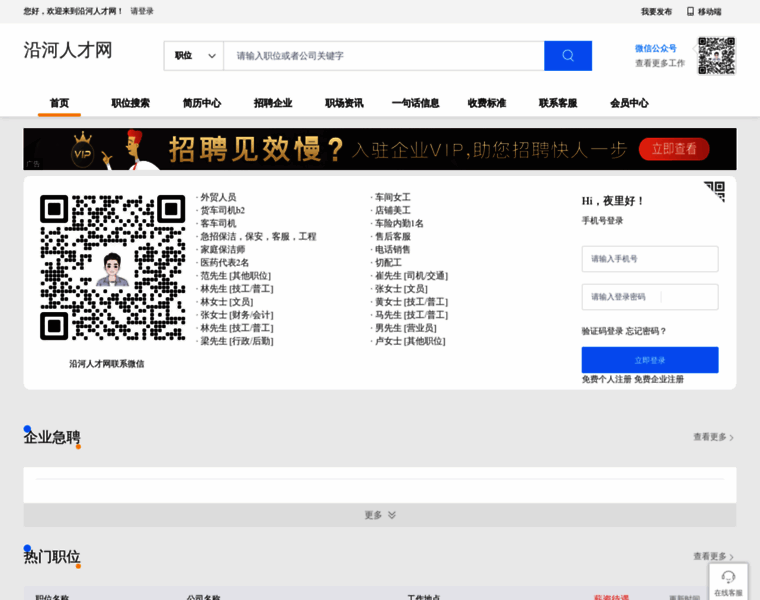Viewport: 760px width, 600px height.
Task: Open the 职位 search type dropdown
Action: pos(194,56)
